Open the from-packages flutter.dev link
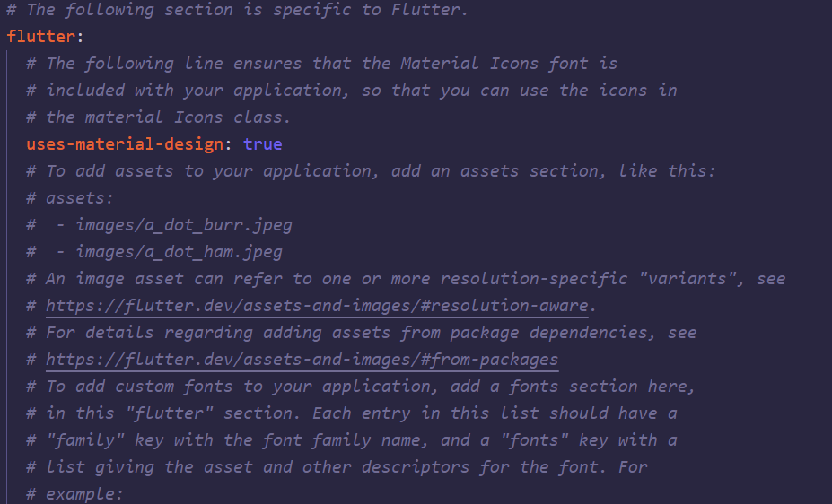Screen dimensions: 832x504 [302, 360]
